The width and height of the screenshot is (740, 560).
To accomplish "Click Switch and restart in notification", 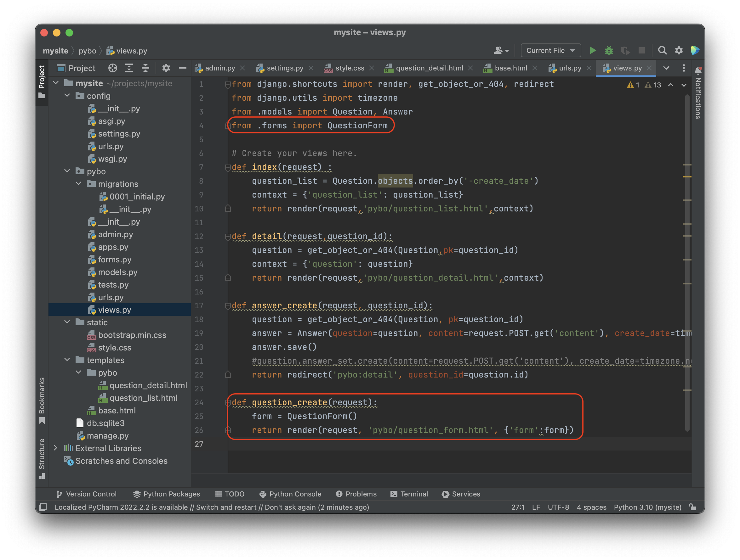I will pyautogui.click(x=226, y=507).
